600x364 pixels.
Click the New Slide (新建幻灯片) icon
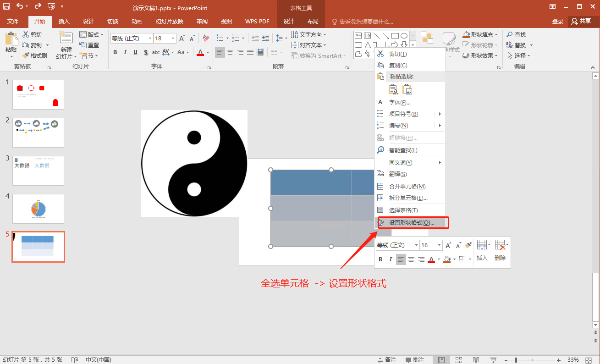66,38
